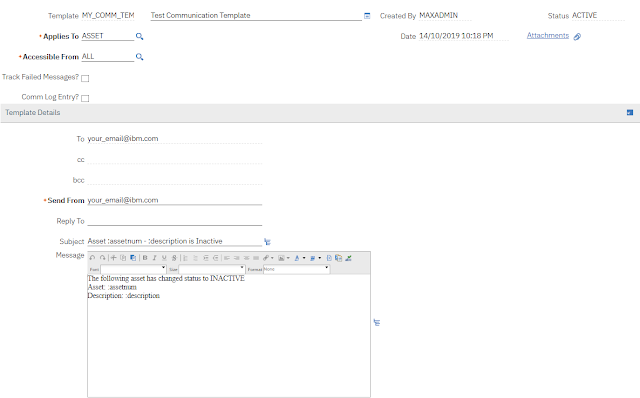Click the Cut icon in message toolbar
The height and width of the screenshot is (398, 640).
pyautogui.click(x=113, y=258)
